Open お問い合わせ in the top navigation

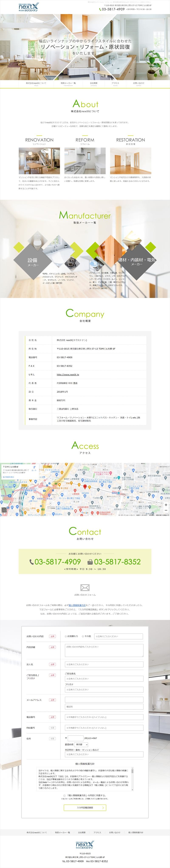[138, 83]
